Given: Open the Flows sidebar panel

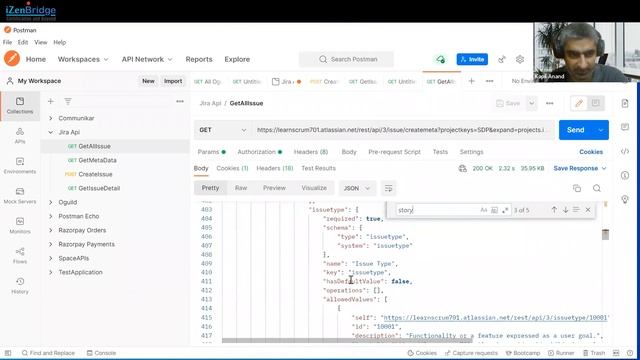Looking at the screenshot, I should pos(20,256).
